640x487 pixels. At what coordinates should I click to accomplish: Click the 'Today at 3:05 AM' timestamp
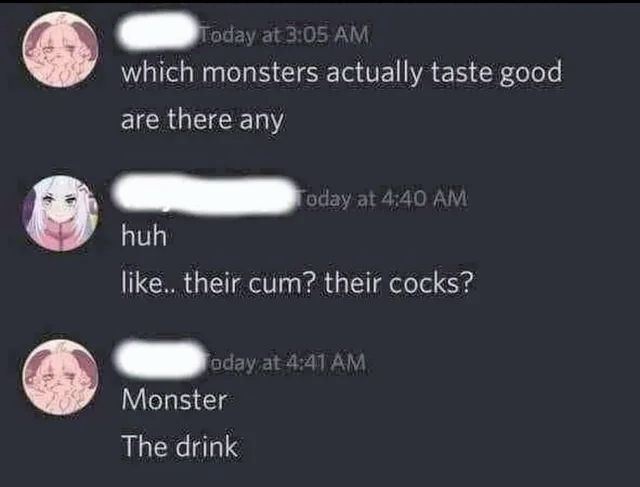pos(284,35)
